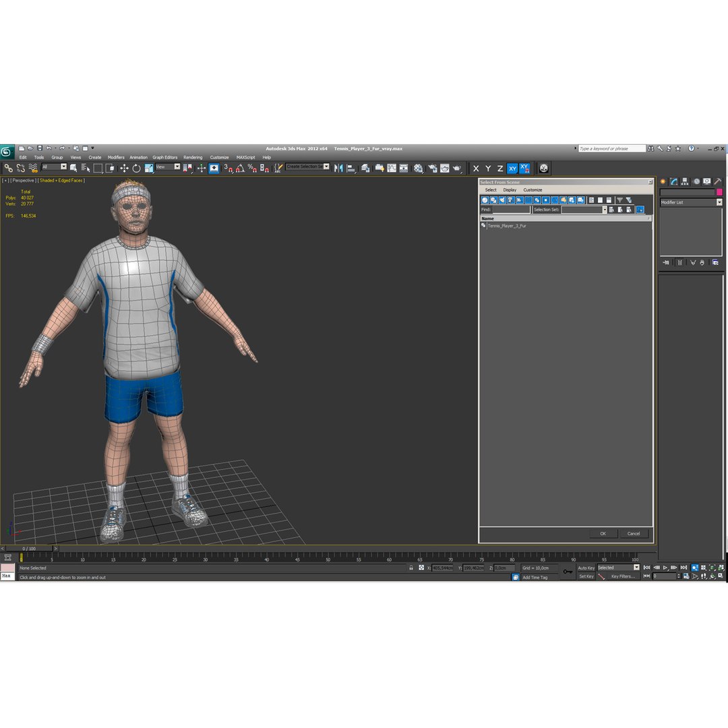This screenshot has height=728, width=728.
Task: Click the teapot Render Production icon
Action: click(x=457, y=168)
